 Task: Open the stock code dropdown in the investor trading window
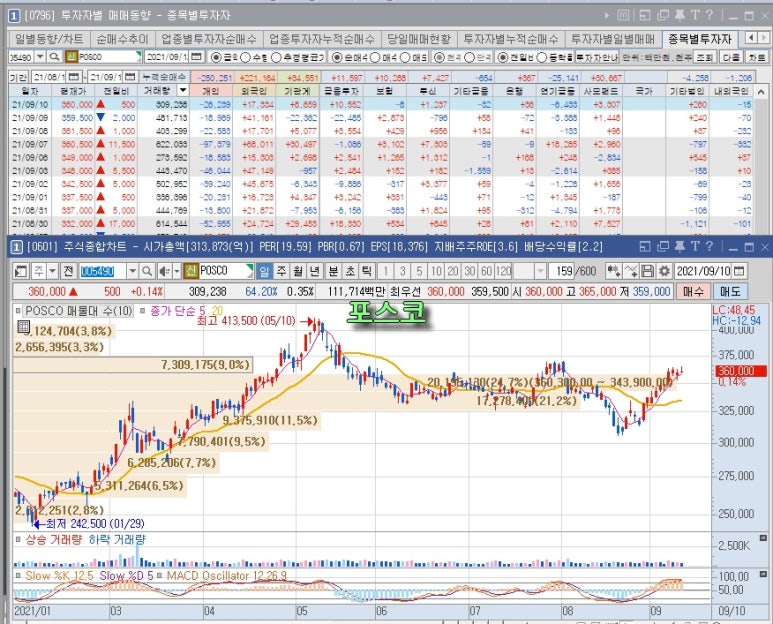point(40,57)
